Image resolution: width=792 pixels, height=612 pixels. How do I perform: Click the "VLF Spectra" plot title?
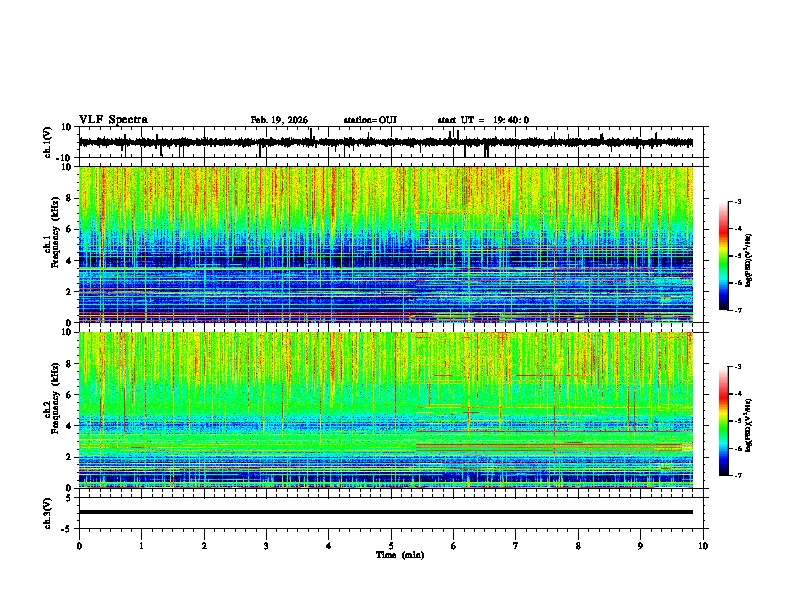click(113, 120)
